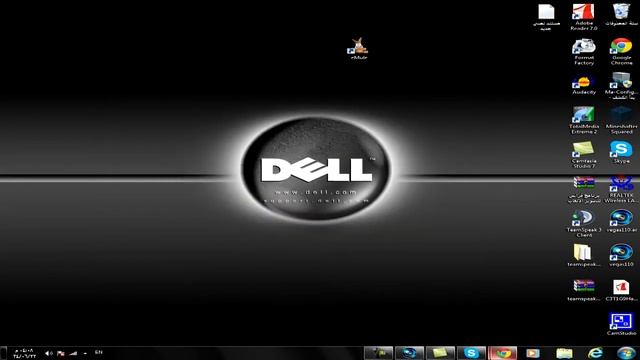Open Internet Explorer from the taskbar

(595, 353)
